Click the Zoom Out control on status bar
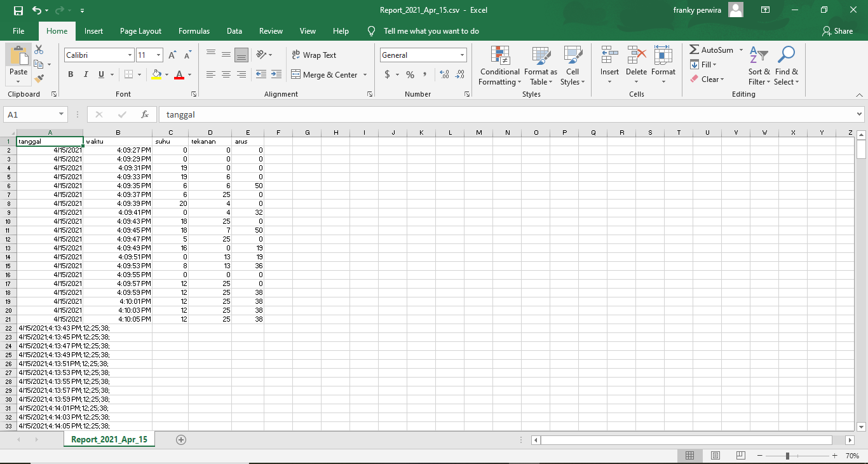Viewport: 868px width, 464px height. (760, 455)
